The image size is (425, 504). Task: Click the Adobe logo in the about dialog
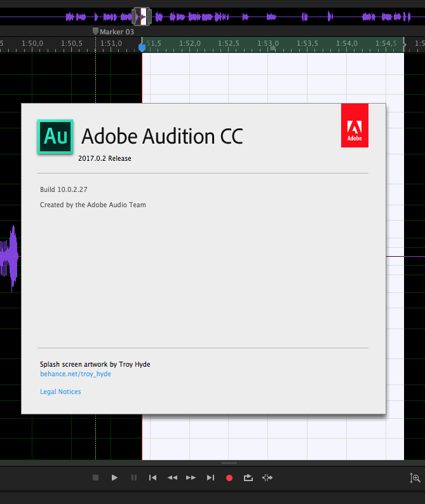354,125
